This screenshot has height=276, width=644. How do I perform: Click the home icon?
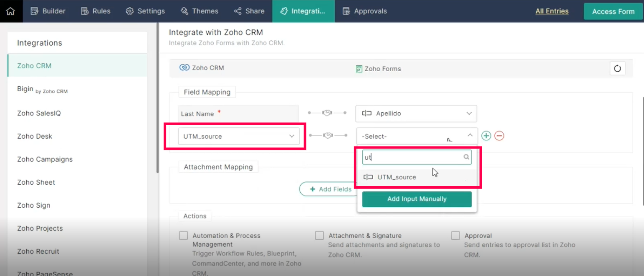point(10,11)
